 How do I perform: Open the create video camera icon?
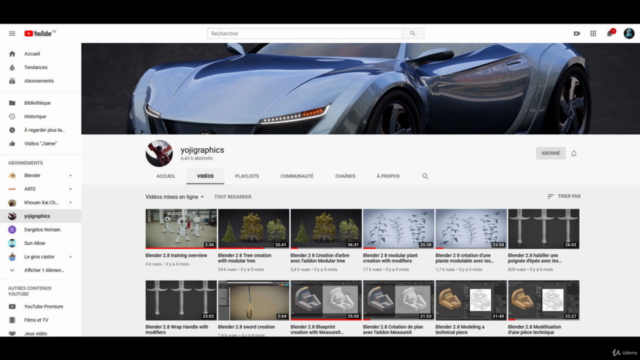coord(576,33)
